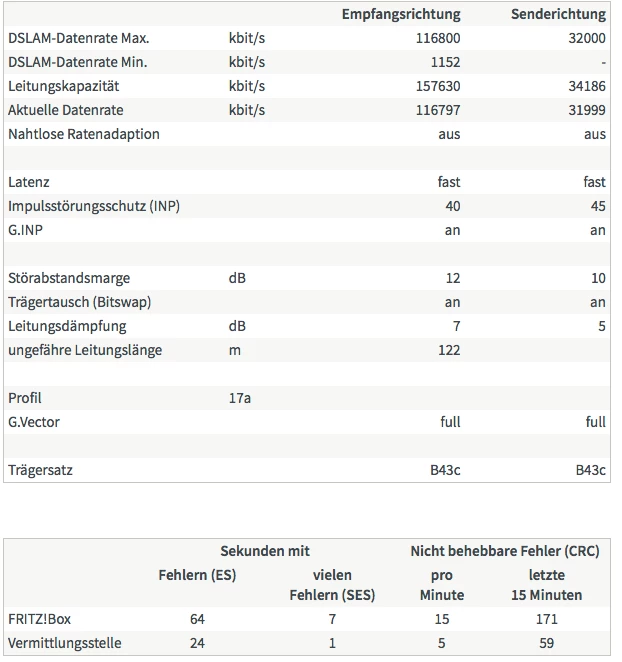
Task: Select the downstream capacity value 157630
Action: pos(437,86)
